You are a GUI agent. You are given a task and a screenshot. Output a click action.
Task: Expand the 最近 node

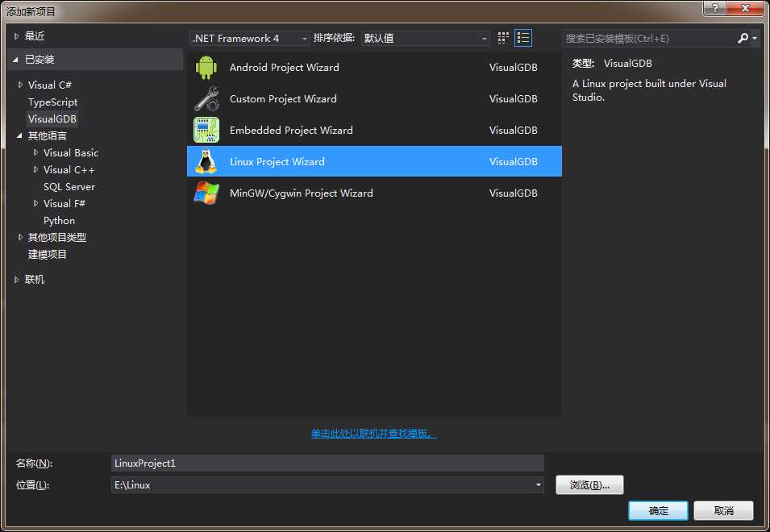tap(16, 36)
